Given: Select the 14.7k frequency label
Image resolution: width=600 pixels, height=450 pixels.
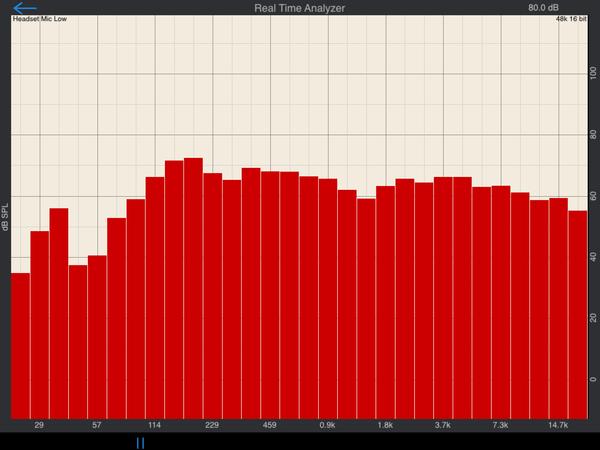Looking at the screenshot, I should point(558,425).
